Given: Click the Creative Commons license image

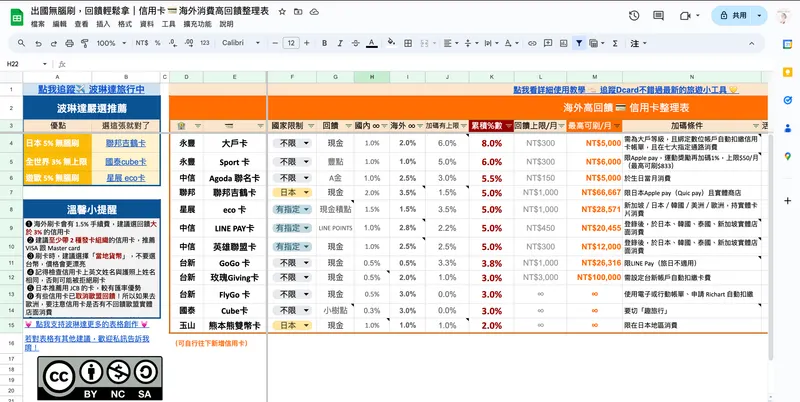Looking at the screenshot, I should [x=100, y=378].
